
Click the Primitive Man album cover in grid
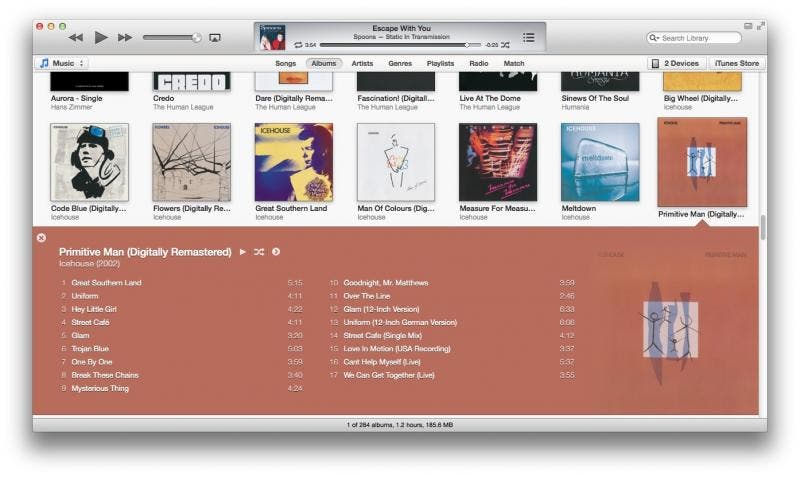click(x=702, y=162)
